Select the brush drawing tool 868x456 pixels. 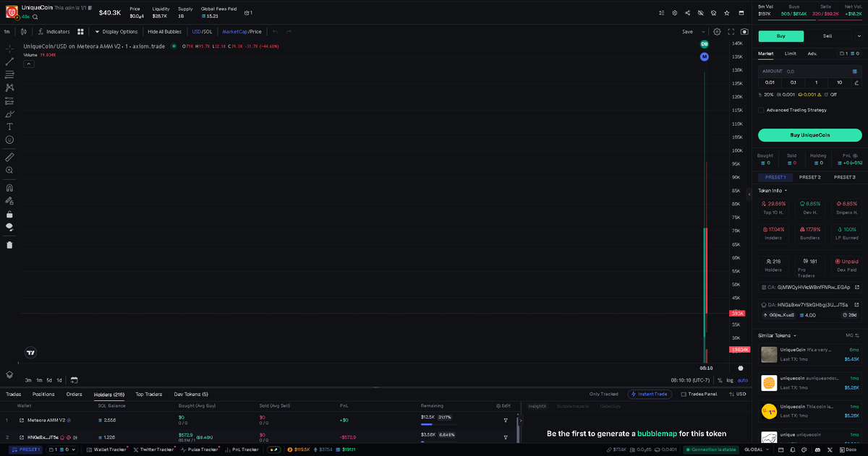[9, 113]
